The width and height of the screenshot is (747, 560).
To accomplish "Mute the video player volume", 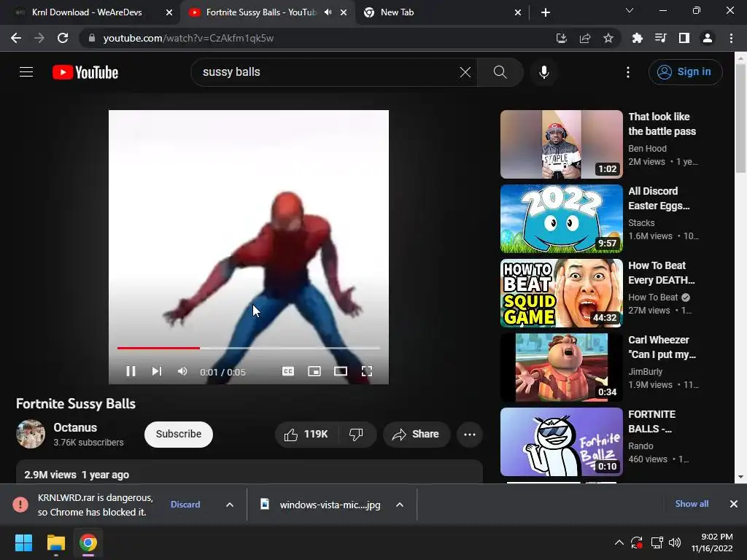I will click(x=182, y=371).
